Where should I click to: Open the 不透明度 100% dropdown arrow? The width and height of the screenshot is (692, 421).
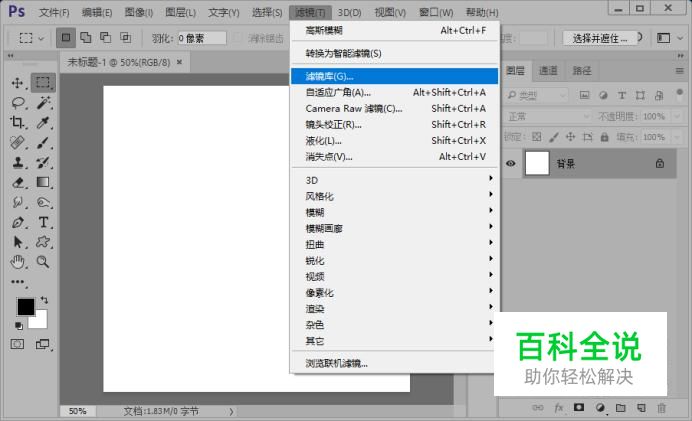pyautogui.click(x=677, y=117)
